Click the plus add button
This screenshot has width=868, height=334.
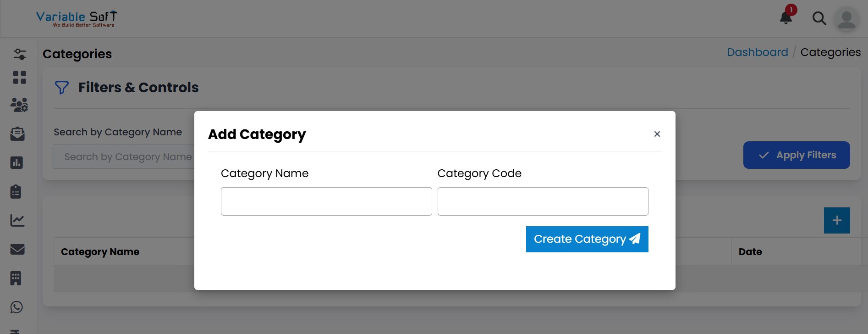pos(836,220)
